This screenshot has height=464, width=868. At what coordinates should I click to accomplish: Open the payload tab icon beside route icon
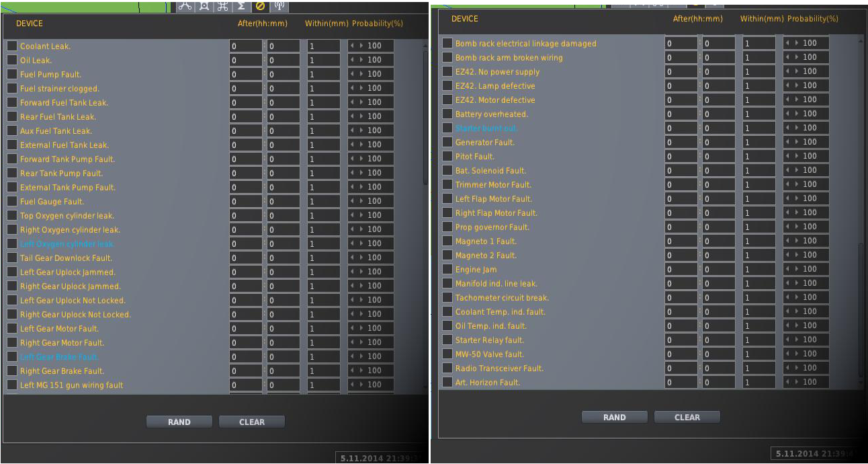[204, 6]
